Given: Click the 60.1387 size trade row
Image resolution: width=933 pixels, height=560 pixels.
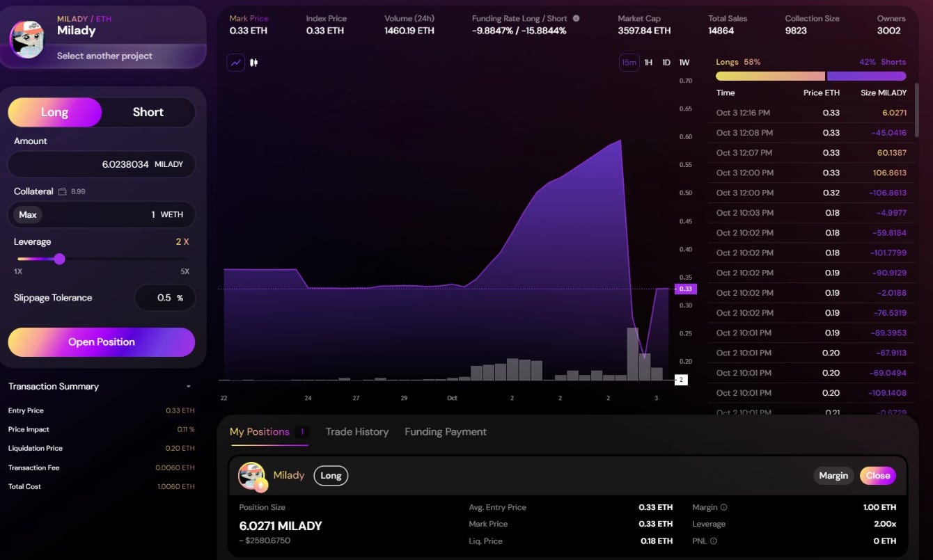Looking at the screenshot, I should (811, 152).
